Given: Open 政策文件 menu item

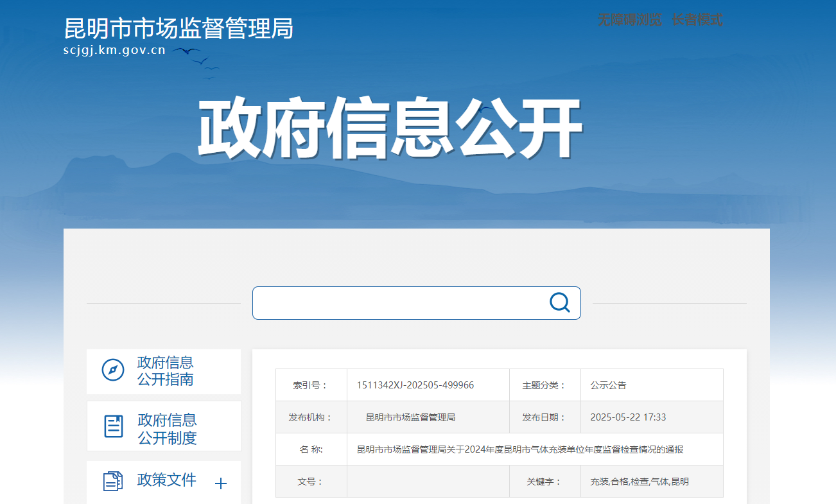Looking at the screenshot, I should 164,483.
